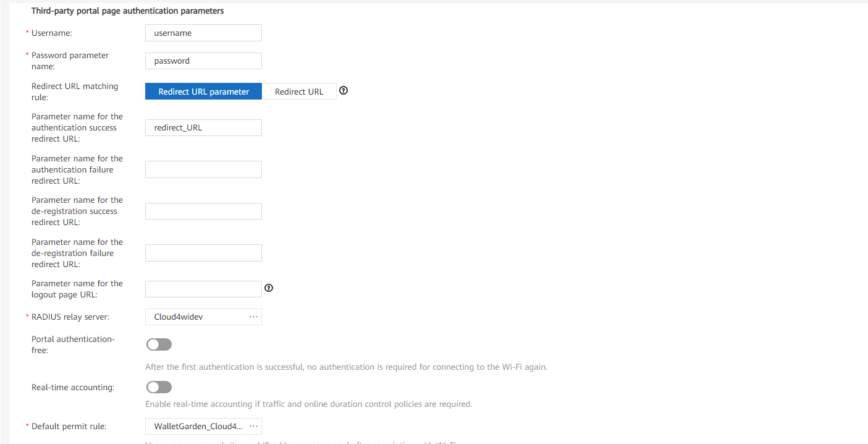Image resolution: width=868 pixels, height=444 pixels.
Task: Select the de-registration success redirect URL input
Action: 203,211
